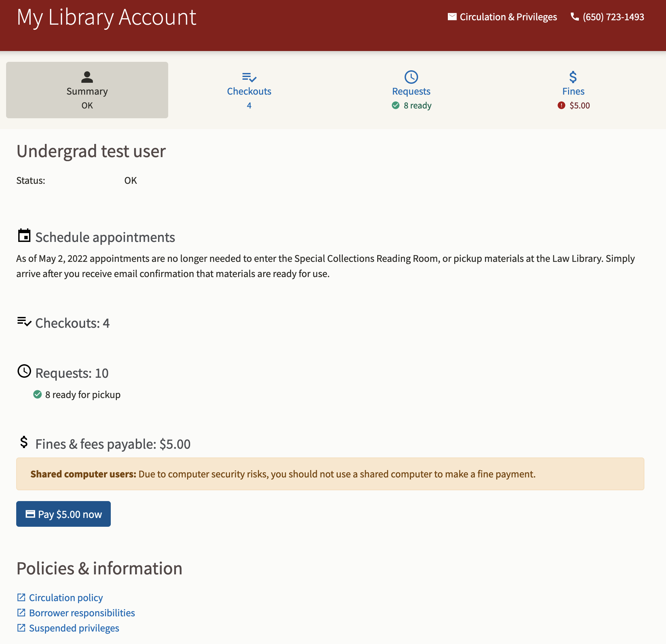Click the clock icon above Requests
Image resolution: width=666 pixels, height=644 pixels.
pyautogui.click(x=411, y=77)
